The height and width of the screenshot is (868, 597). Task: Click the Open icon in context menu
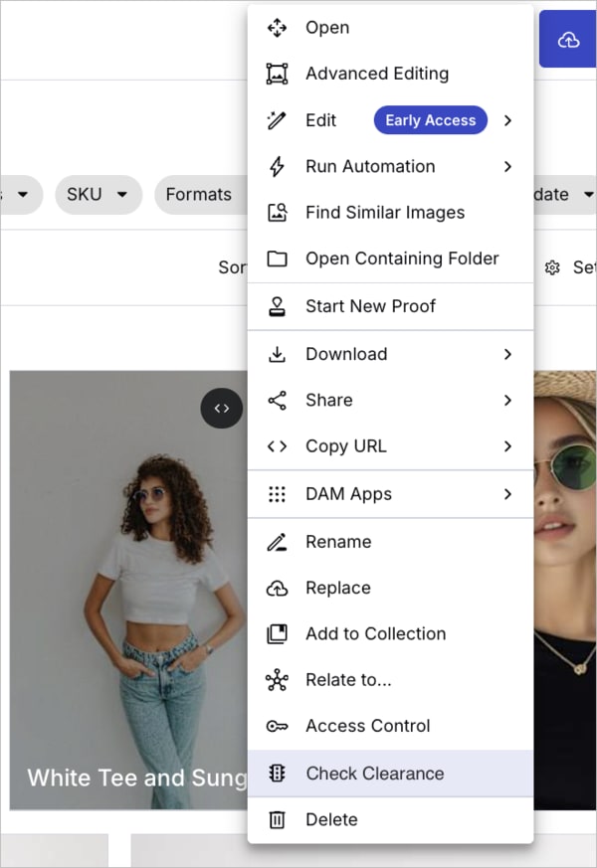click(x=277, y=28)
